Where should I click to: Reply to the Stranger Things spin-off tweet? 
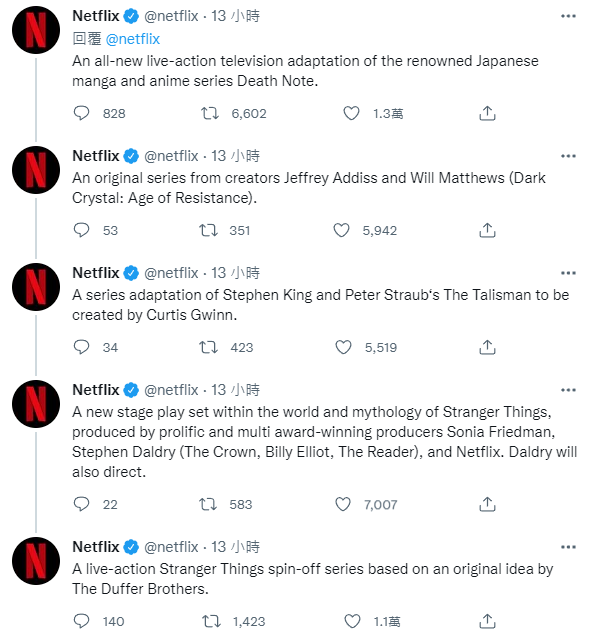pyautogui.click(x=81, y=621)
